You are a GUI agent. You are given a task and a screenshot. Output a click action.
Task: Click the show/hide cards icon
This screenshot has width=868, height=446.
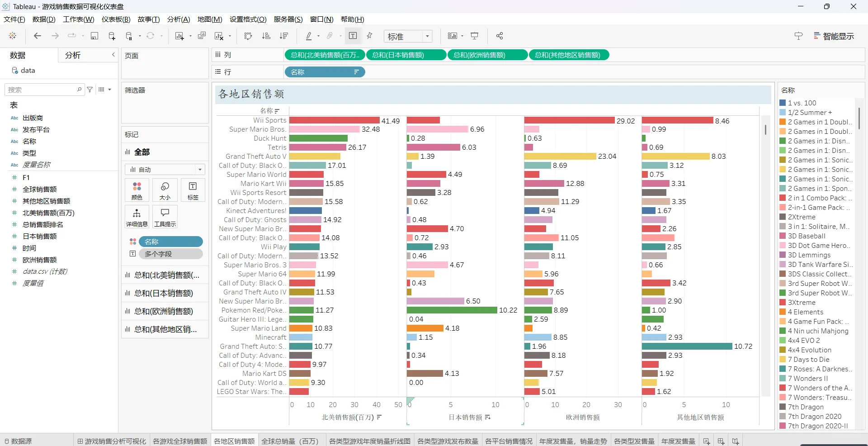click(453, 36)
